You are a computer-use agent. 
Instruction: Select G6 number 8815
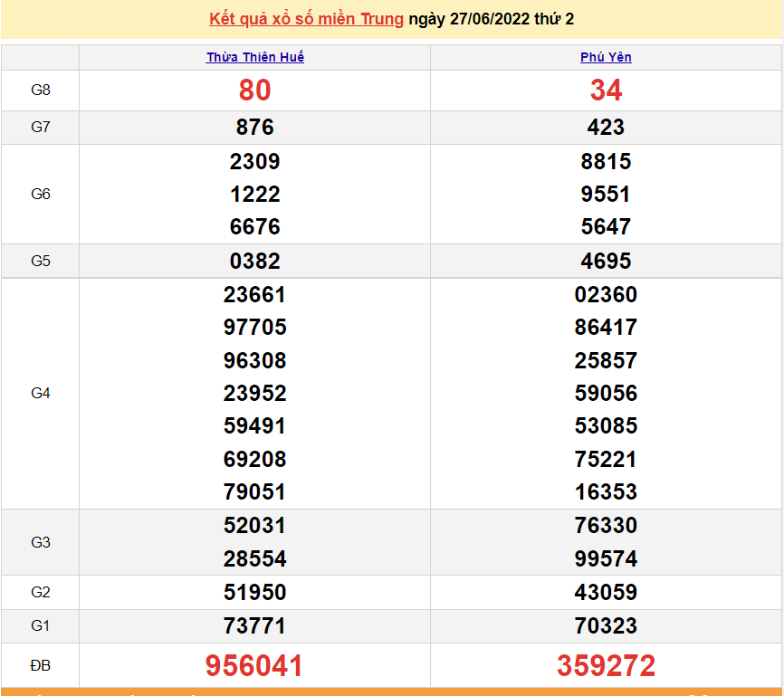(606, 161)
